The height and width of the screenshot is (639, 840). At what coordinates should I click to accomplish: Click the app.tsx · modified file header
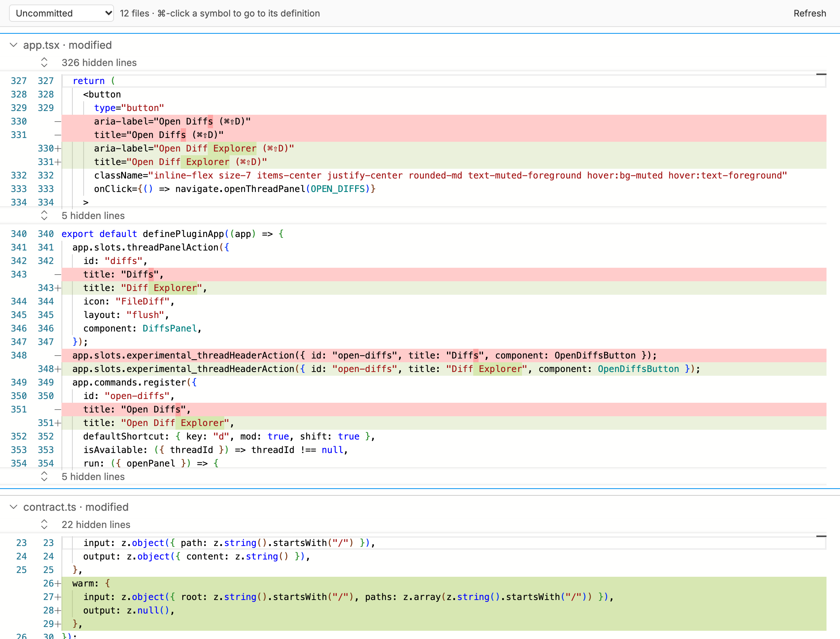tap(67, 45)
